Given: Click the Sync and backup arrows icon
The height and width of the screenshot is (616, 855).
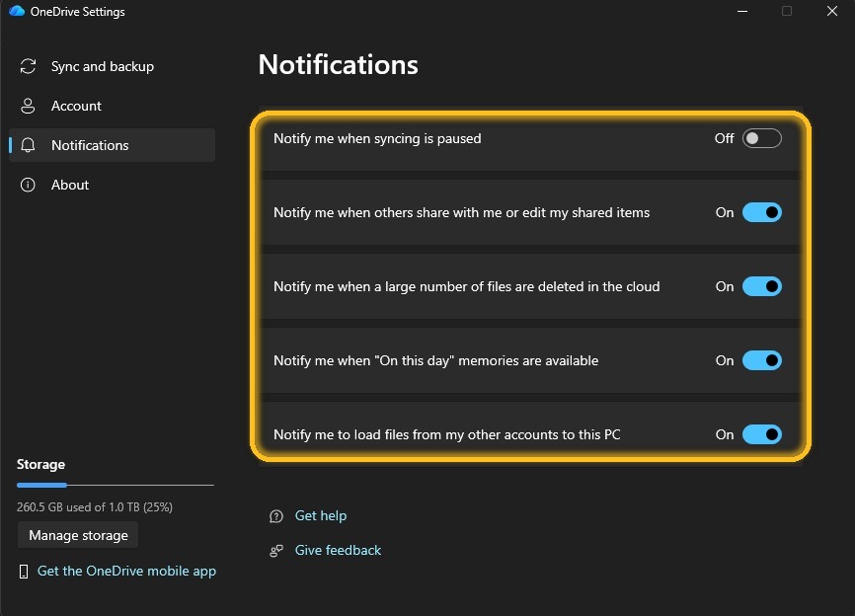Looking at the screenshot, I should coord(28,66).
